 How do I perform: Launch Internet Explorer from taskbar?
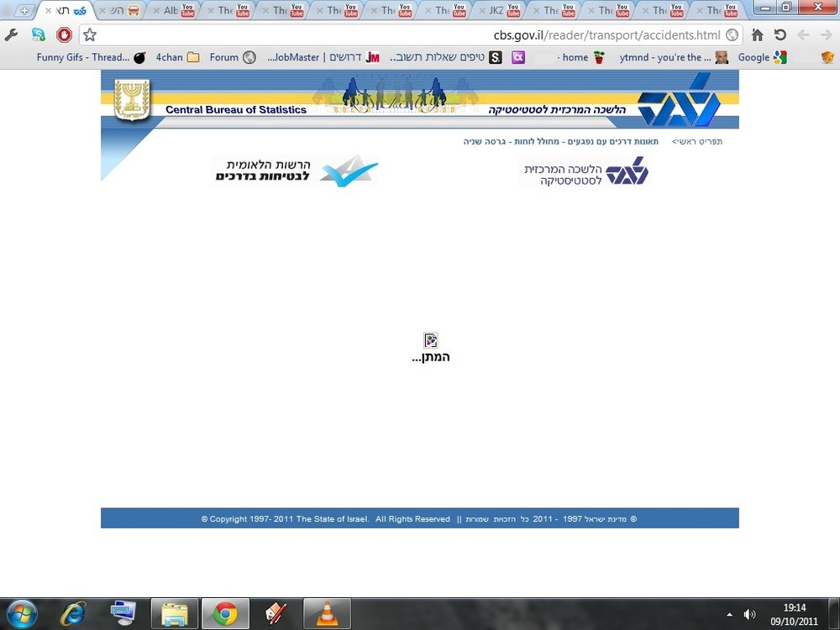tap(73, 613)
